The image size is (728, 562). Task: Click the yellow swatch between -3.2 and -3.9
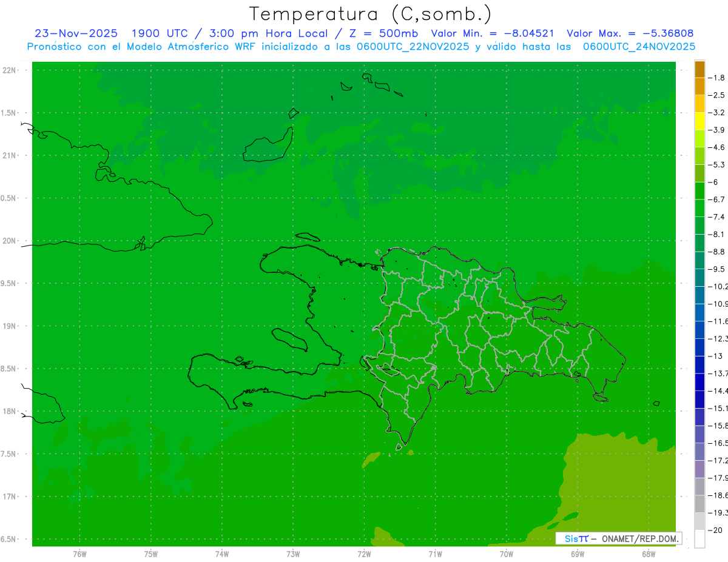click(x=699, y=121)
